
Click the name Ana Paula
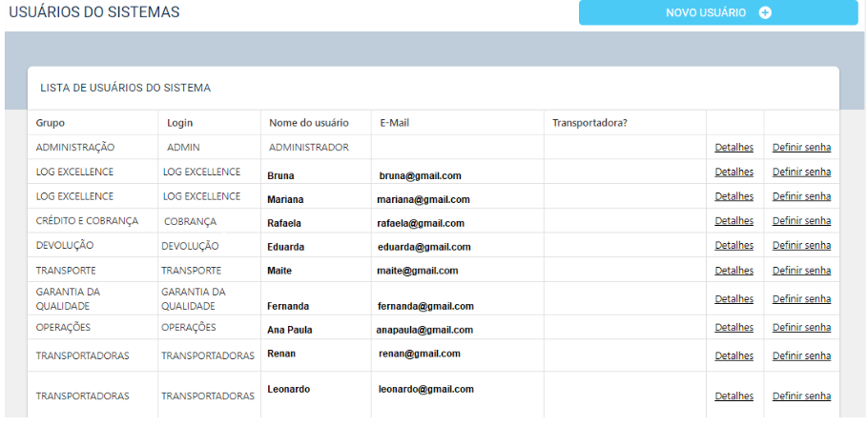click(x=290, y=330)
